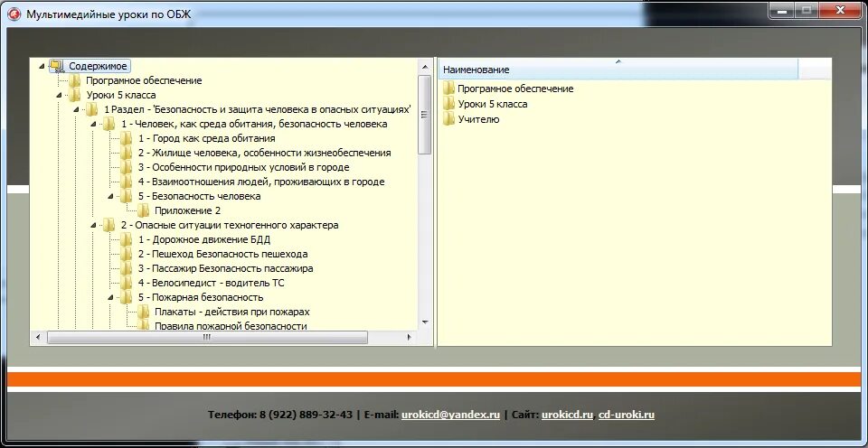The height and width of the screenshot is (448, 868).
Task: Sort list by Наименование column header
Action: (618, 70)
